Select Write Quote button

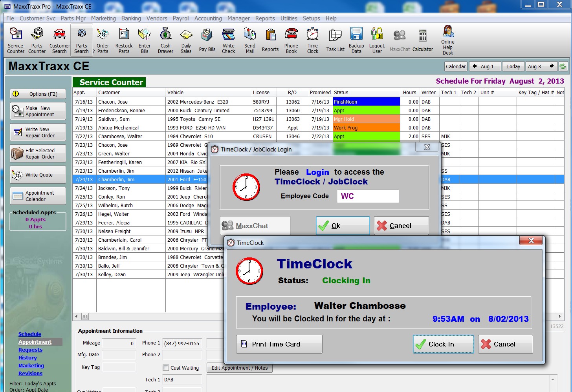pos(38,175)
